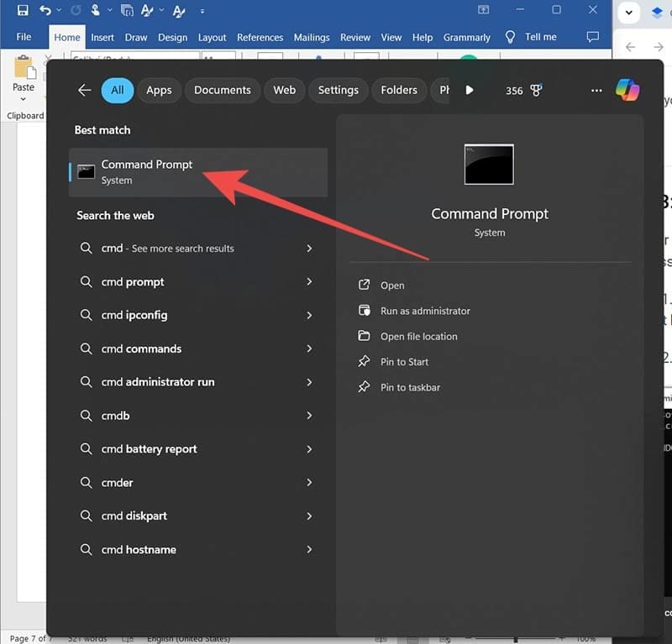Click the Touch/Mouse mode icon
The image size is (672, 644).
[95, 10]
